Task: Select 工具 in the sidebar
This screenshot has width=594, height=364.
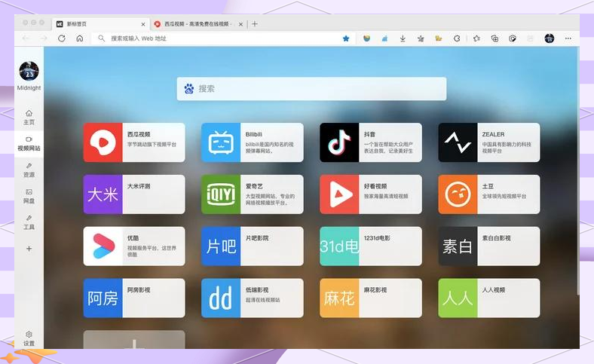Action: [x=29, y=222]
